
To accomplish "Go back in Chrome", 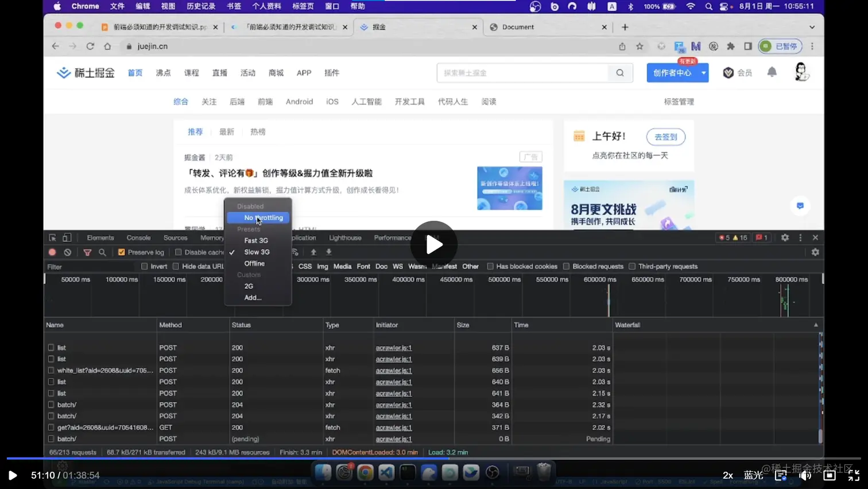I will point(55,47).
